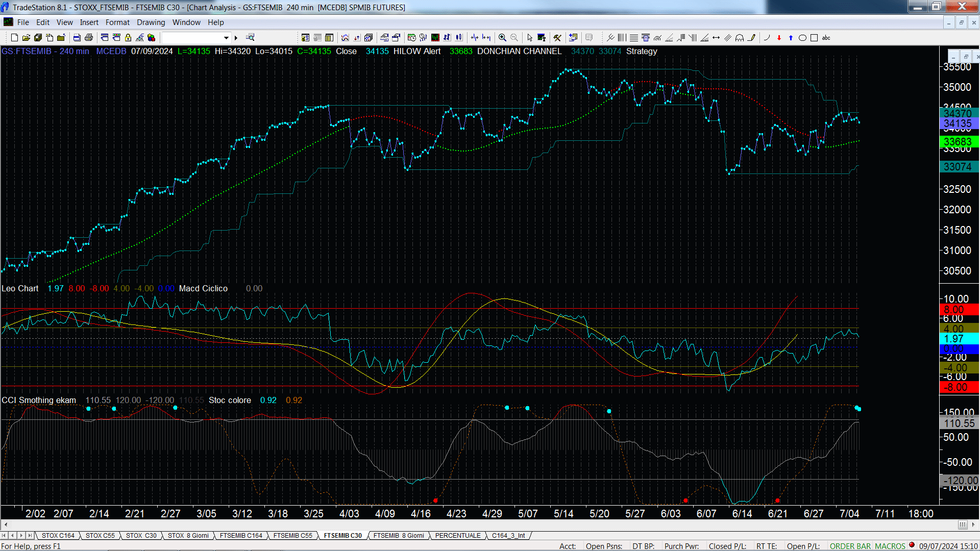Click the hammer strategy tools icon
The height and width of the screenshot is (551, 980).
coord(557,38)
